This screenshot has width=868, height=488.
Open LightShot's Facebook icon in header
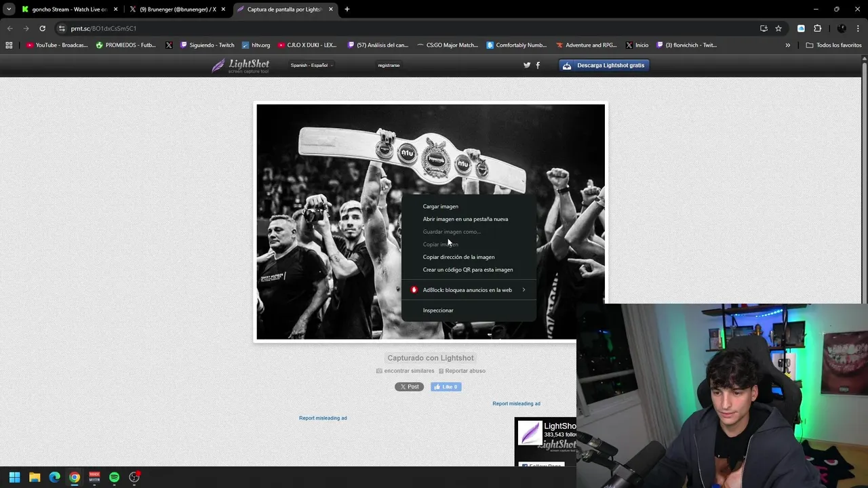coord(538,65)
